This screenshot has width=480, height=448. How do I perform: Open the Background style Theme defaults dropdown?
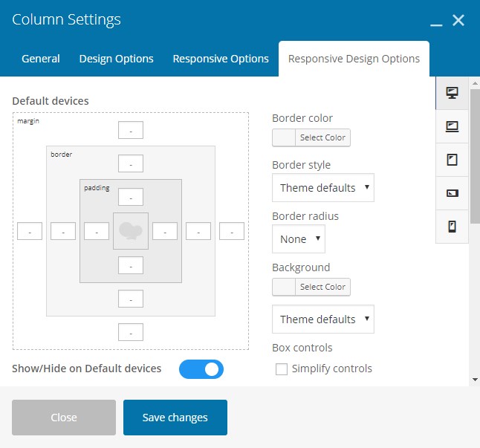[323, 319]
